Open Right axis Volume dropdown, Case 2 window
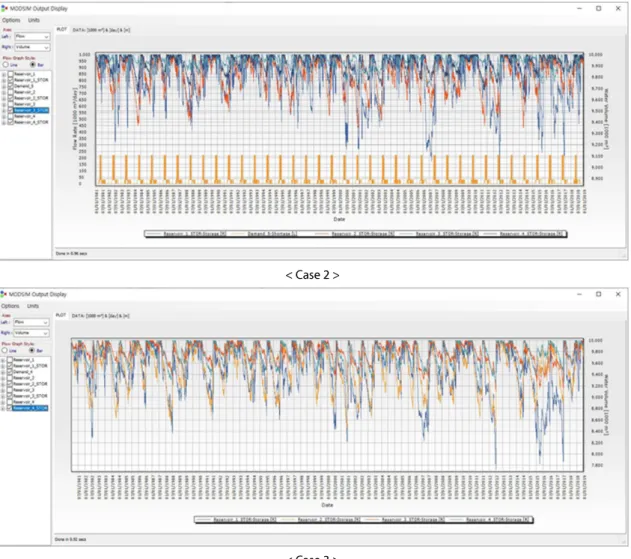The image size is (631, 559). [x=32, y=47]
